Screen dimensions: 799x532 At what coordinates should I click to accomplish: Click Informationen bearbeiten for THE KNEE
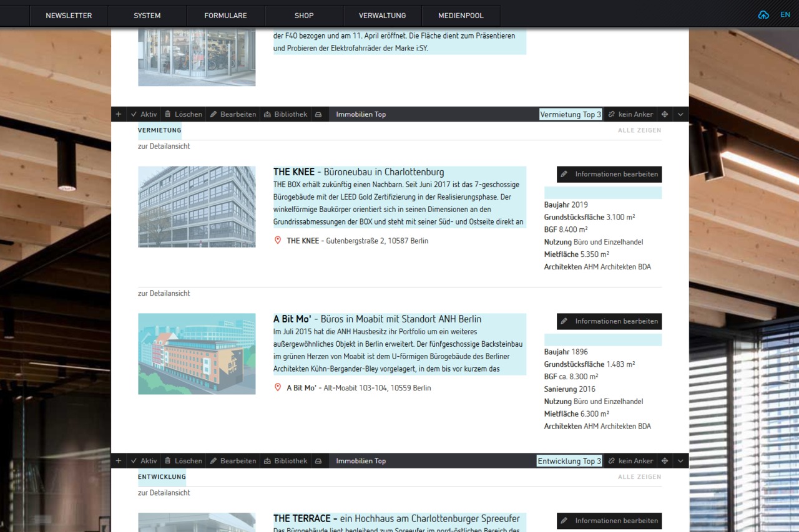pyautogui.click(x=609, y=174)
